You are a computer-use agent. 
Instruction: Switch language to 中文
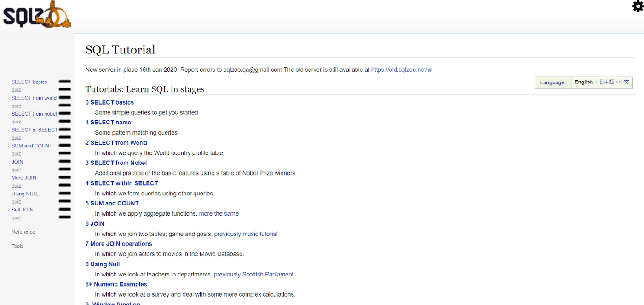pyautogui.click(x=624, y=82)
